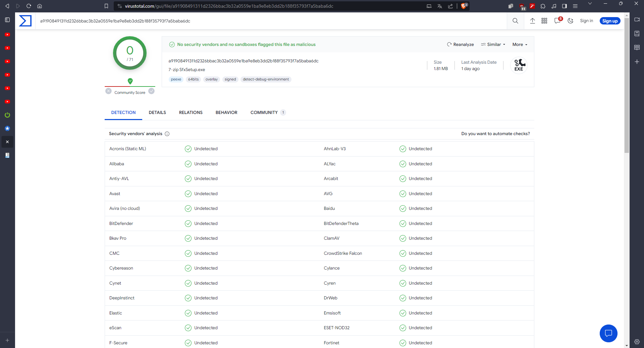The height and width of the screenshot is (348, 644).
Task: Click the overlay tag
Action: (x=212, y=79)
